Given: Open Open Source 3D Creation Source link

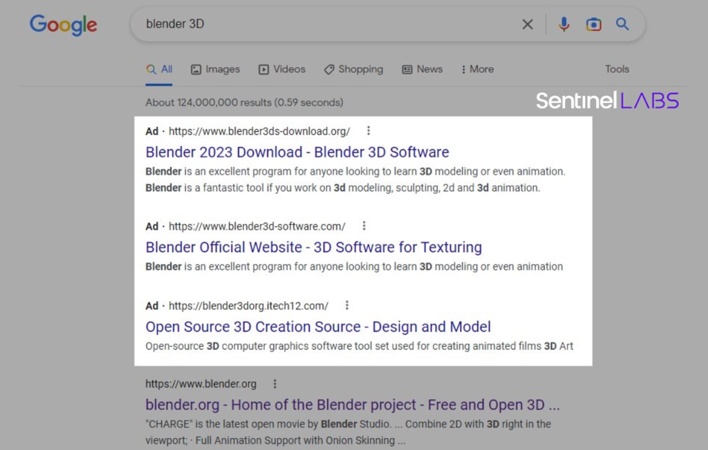Looking at the screenshot, I should [x=318, y=327].
